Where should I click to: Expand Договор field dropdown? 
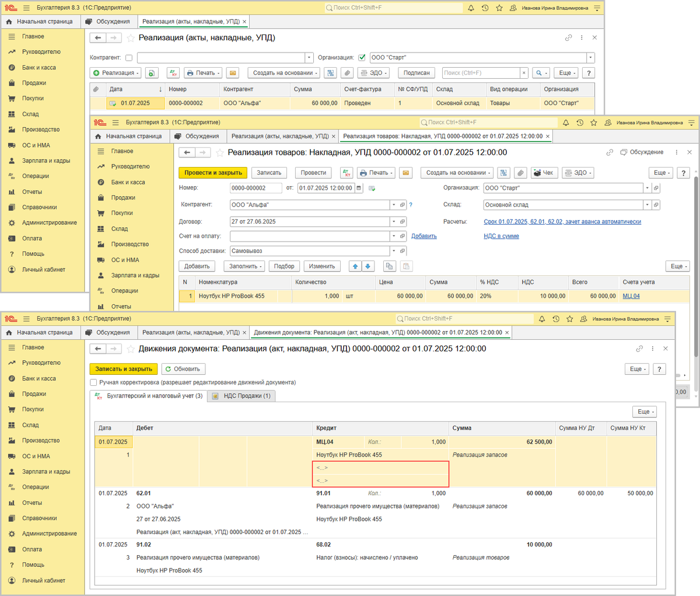(394, 222)
